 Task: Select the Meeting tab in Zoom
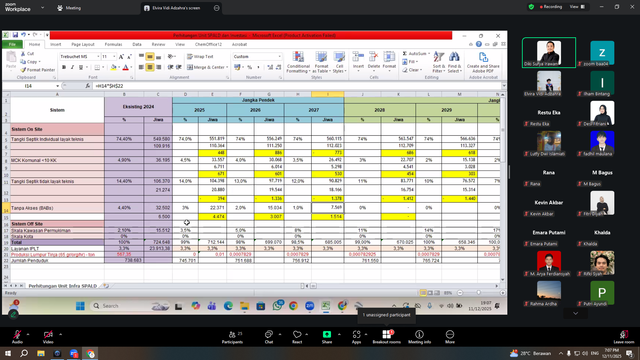pos(69,8)
